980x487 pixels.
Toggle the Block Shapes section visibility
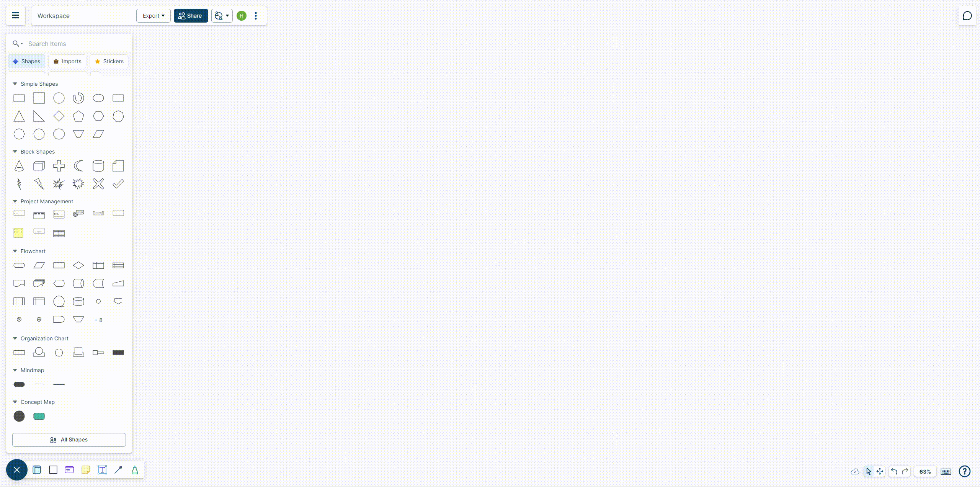point(15,151)
